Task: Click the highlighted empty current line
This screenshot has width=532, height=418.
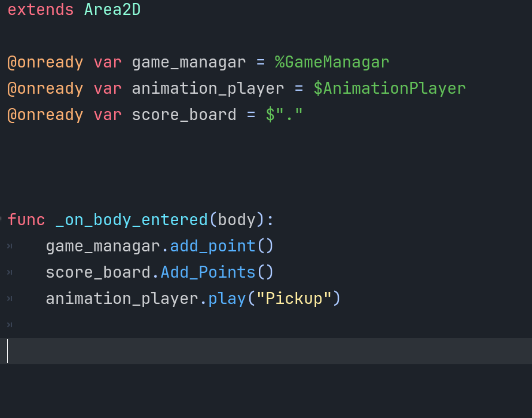Action: (266, 351)
